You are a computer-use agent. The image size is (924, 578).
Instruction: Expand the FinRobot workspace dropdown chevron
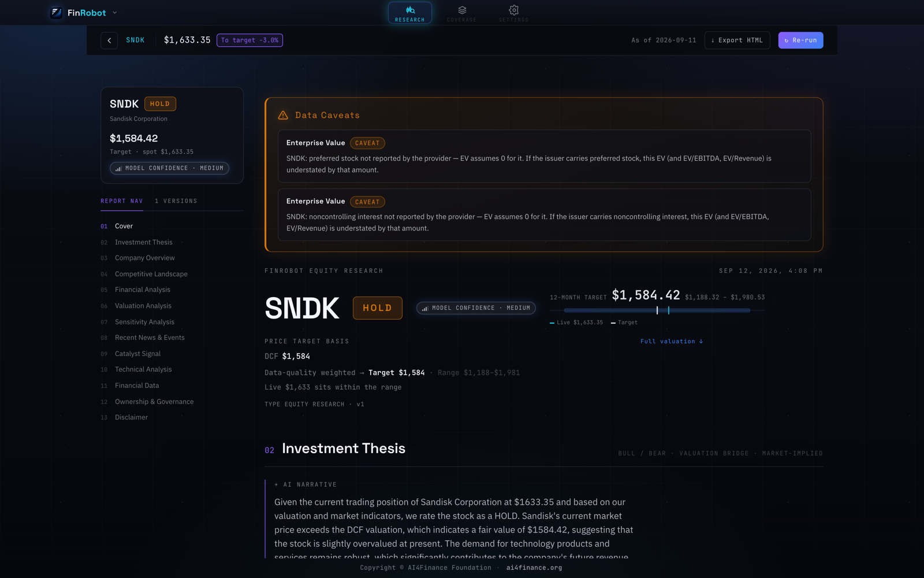tap(114, 13)
